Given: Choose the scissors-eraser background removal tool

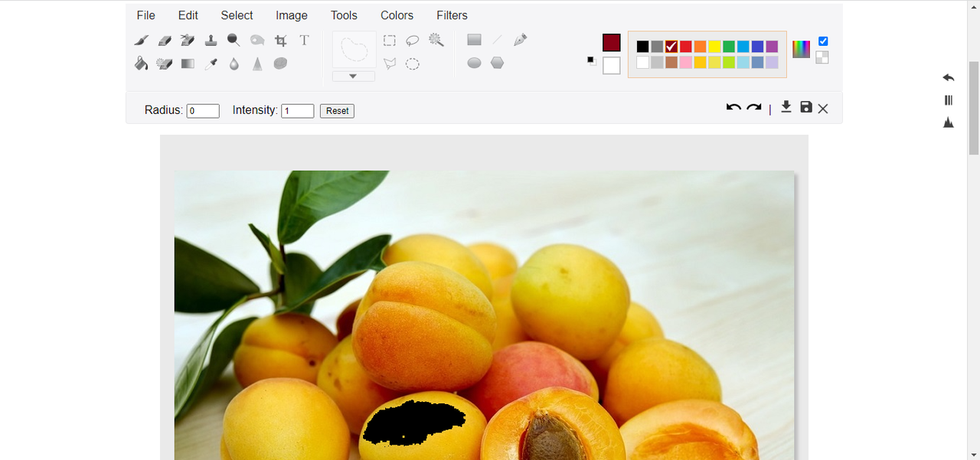Looking at the screenshot, I should tap(188, 41).
